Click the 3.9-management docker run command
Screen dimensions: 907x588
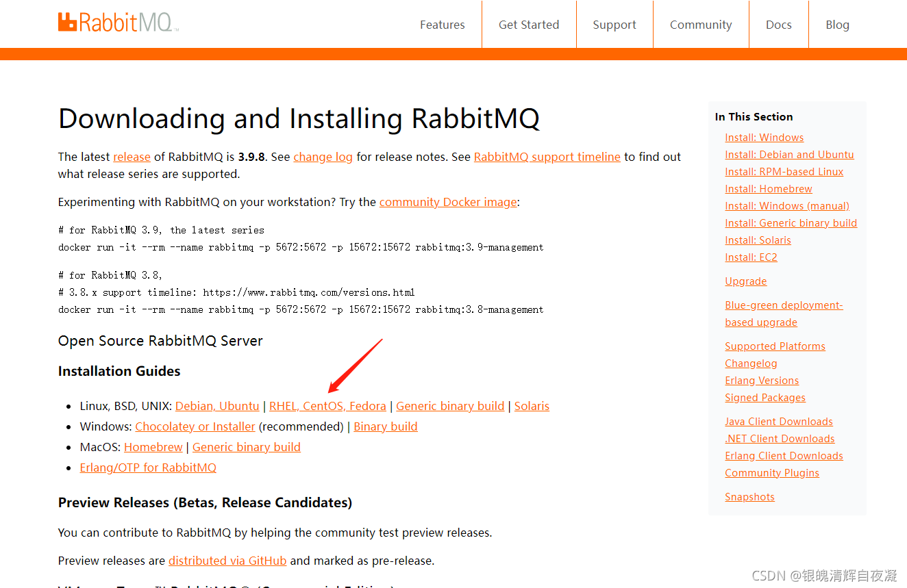tap(301, 247)
